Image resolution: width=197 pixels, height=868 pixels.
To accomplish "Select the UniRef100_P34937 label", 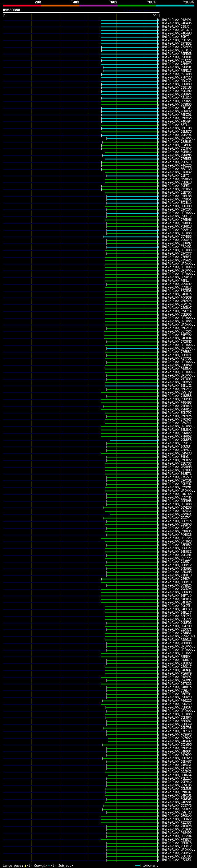I will (x=176, y=145).
